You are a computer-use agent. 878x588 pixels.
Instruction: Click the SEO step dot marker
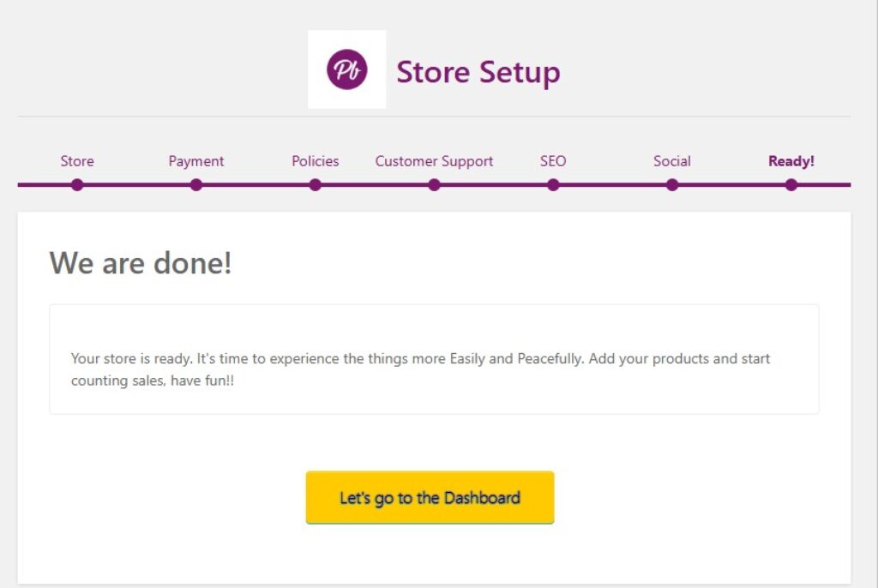click(553, 184)
